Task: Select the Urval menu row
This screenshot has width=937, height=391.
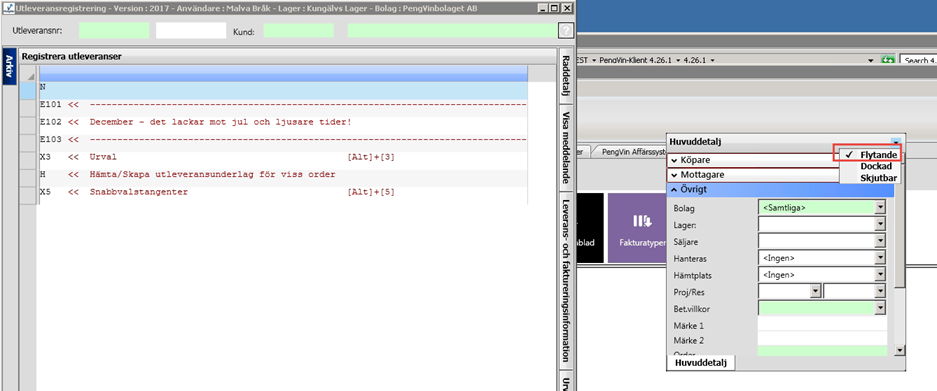Action: click(283, 157)
